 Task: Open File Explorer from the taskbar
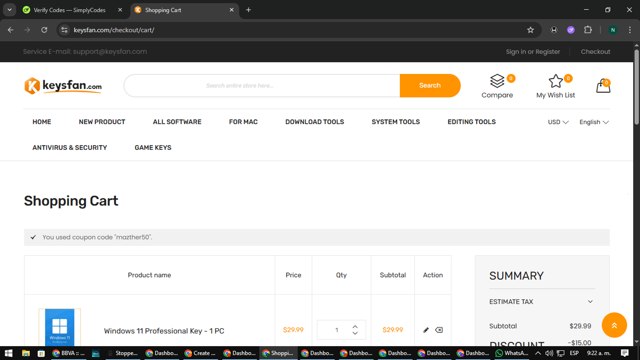26,353
